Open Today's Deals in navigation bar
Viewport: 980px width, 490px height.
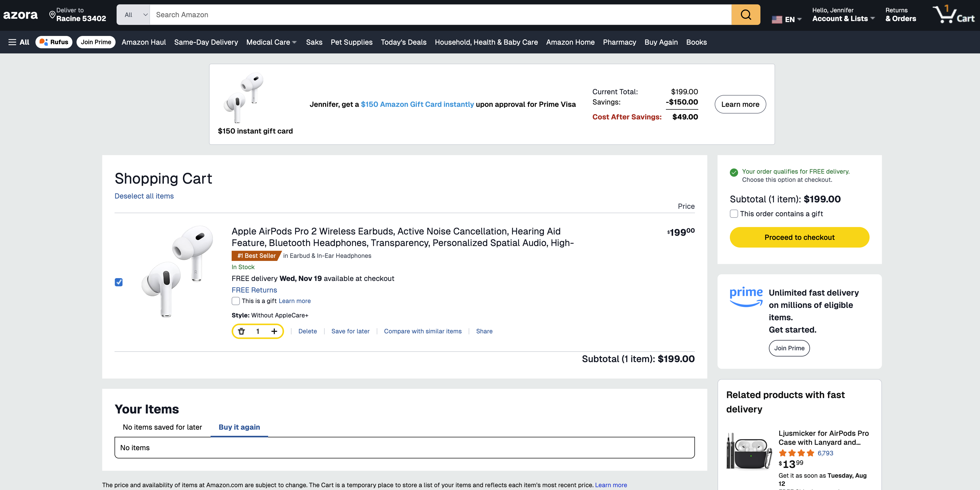pos(403,42)
